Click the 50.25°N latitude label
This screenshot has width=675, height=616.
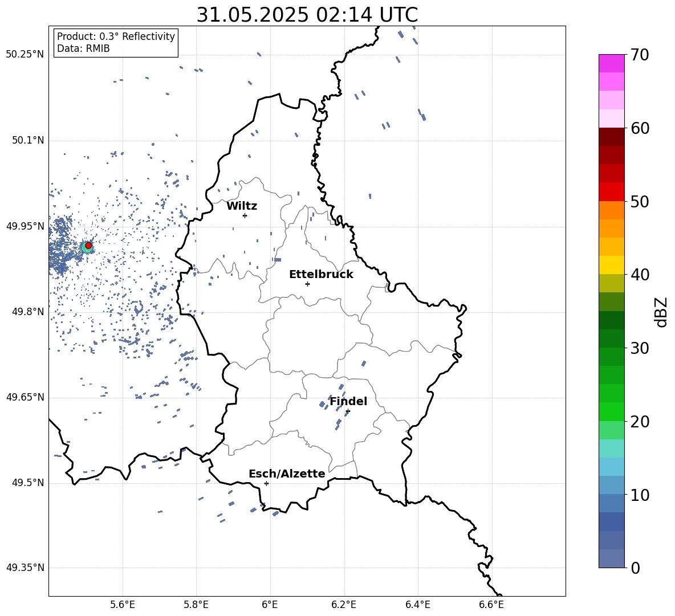pyautogui.click(x=25, y=55)
